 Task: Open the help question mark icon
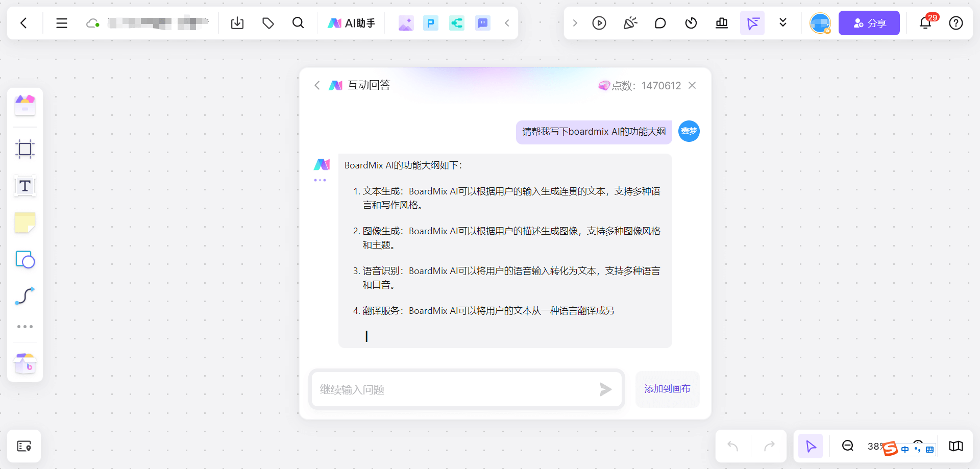click(956, 23)
